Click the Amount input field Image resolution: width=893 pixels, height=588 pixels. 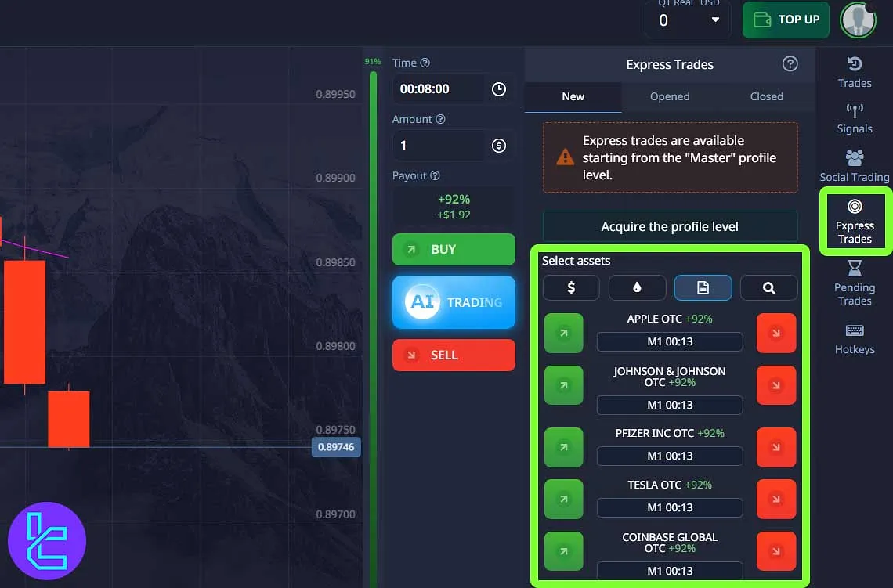(x=439, y=146)
